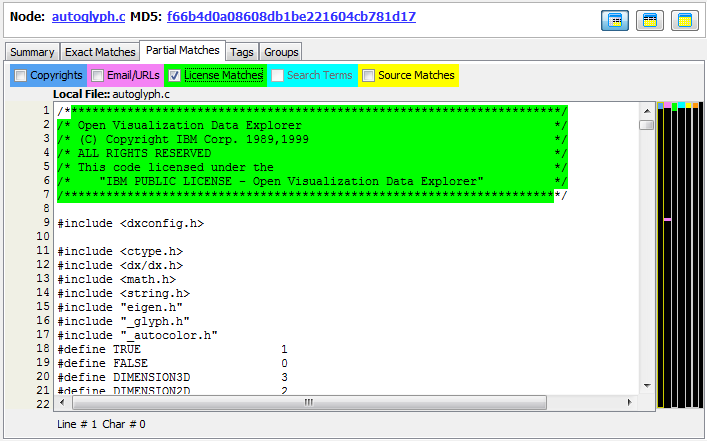Switch to the second layout view icon
This screenshot has height=441, width=707.
point(649,20)
